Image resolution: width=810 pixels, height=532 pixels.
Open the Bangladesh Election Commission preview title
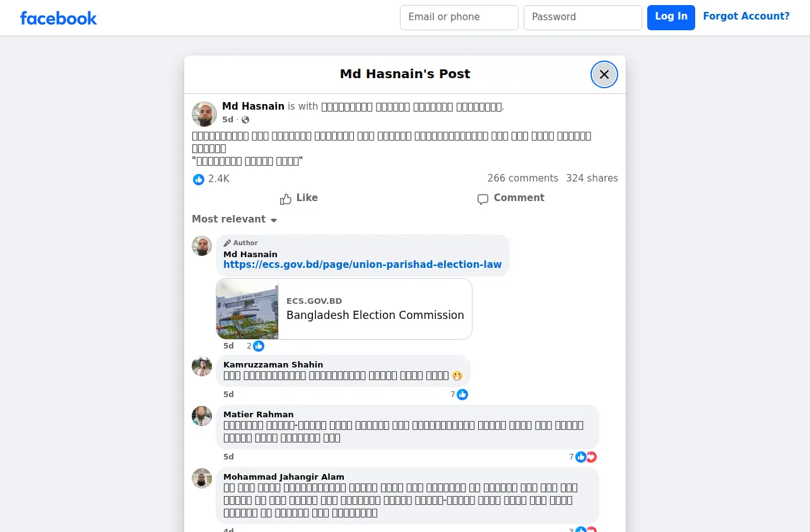(x=375, y=315)
